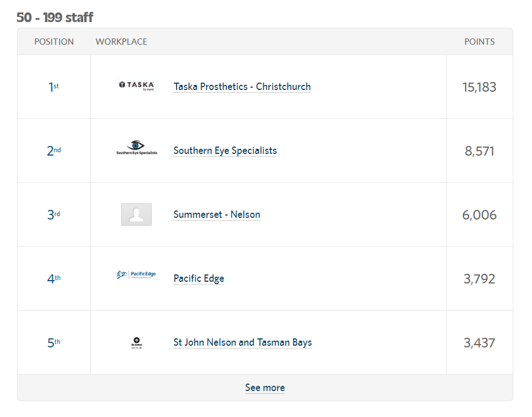The height and width of the screenshot is (417, 532).
Task: Click the 1st position cell
Action: tap(53, 87)
